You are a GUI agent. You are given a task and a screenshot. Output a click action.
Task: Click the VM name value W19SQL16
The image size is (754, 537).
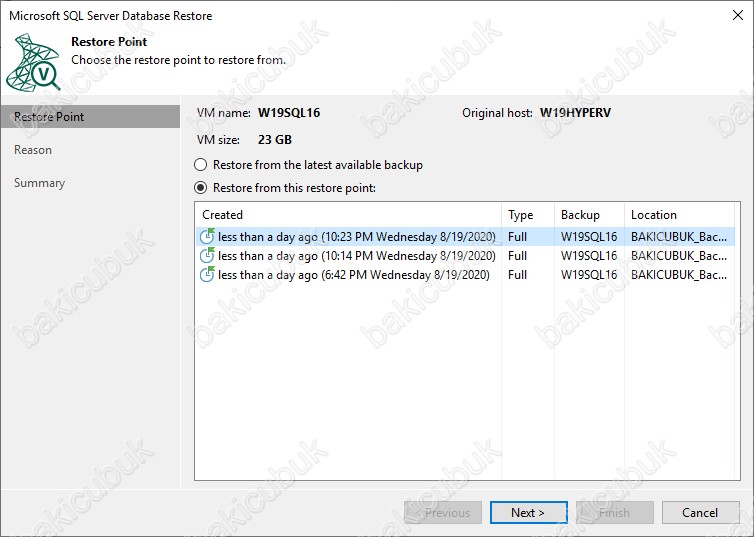[x=289, y=113]
